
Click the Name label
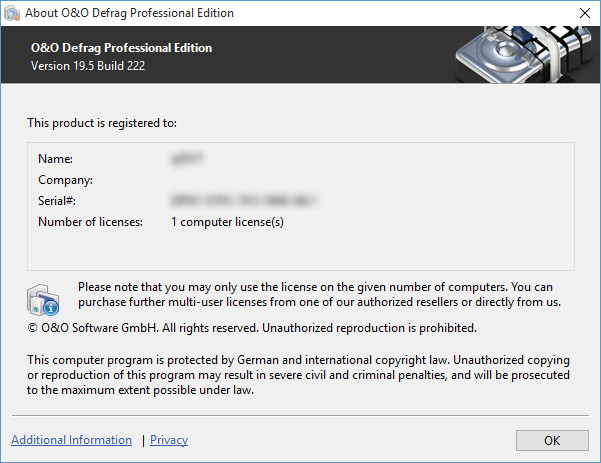click(x=56, y=159)
